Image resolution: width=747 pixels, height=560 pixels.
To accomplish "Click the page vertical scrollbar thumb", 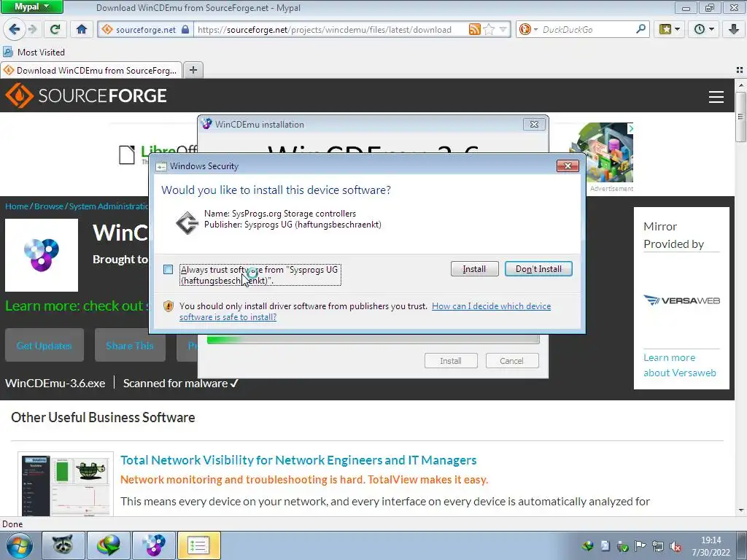I will 740,117.
